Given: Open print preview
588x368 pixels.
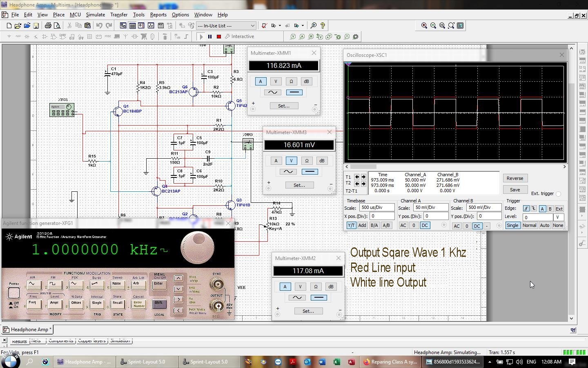Looking at the screenshot, I should click(57, 26).
